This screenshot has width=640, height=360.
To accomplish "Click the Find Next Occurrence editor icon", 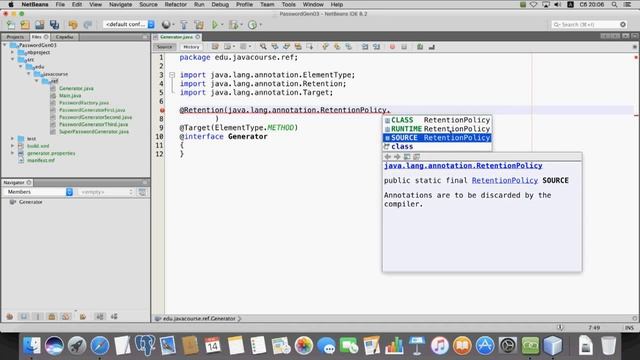I will tap(286, 47).
